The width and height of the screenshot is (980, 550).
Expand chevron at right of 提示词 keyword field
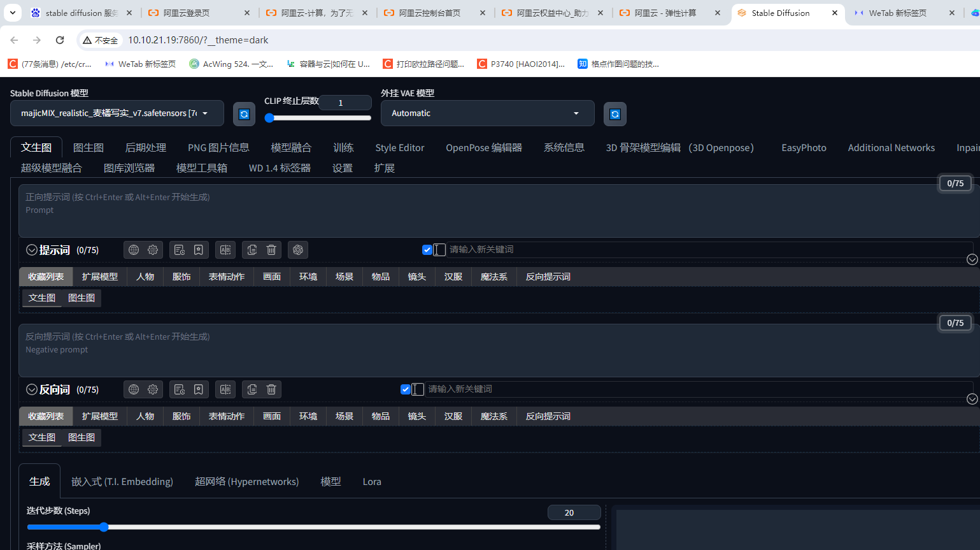point(972,259)
